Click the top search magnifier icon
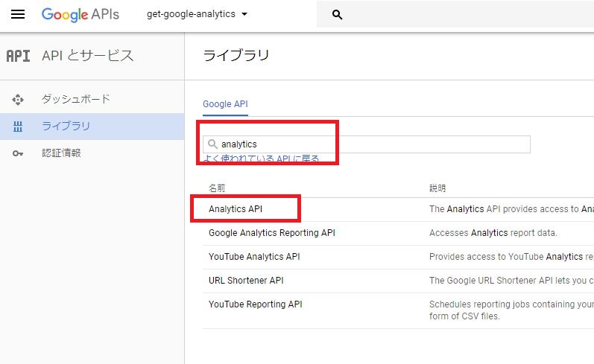The height and width of the screenshot is (364, 594). pos(337,15)
